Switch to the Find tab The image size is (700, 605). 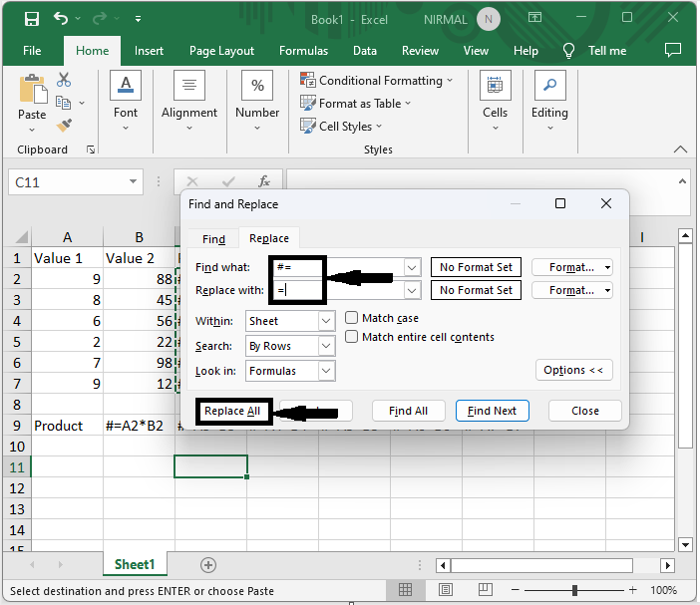213,239
